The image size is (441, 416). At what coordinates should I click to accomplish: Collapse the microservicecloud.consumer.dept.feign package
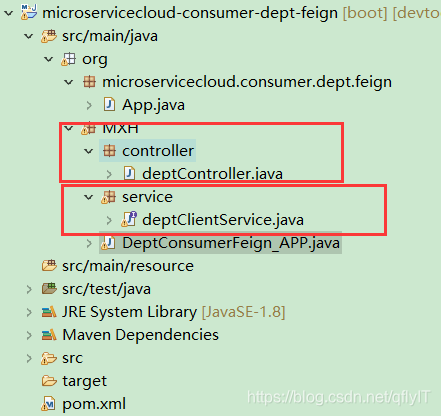pos(69,82)
